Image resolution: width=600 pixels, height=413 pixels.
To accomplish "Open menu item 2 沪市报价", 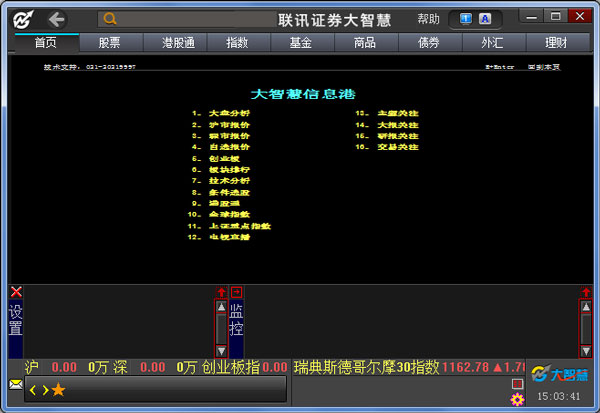I will point(221,125).
